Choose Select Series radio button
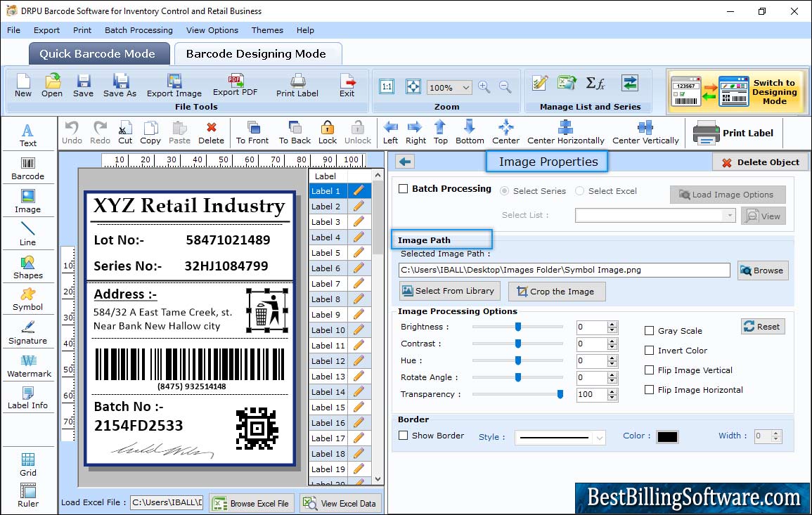 coord(504,191)
